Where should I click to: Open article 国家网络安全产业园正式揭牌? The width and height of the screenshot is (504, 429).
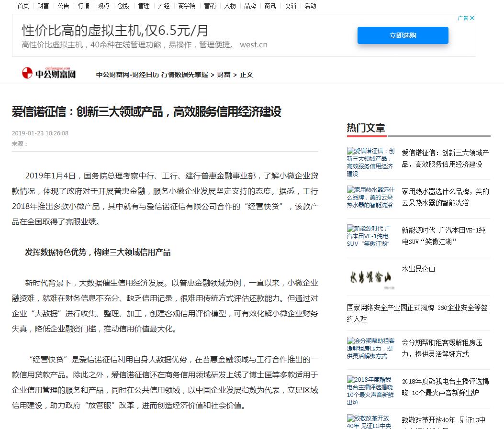pyautogui.click(x=417, y=313)
